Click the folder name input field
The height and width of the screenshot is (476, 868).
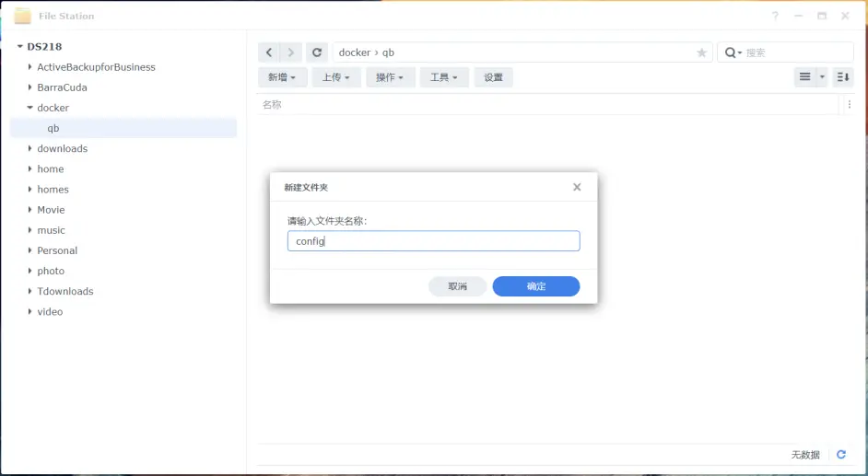(433, 241)
